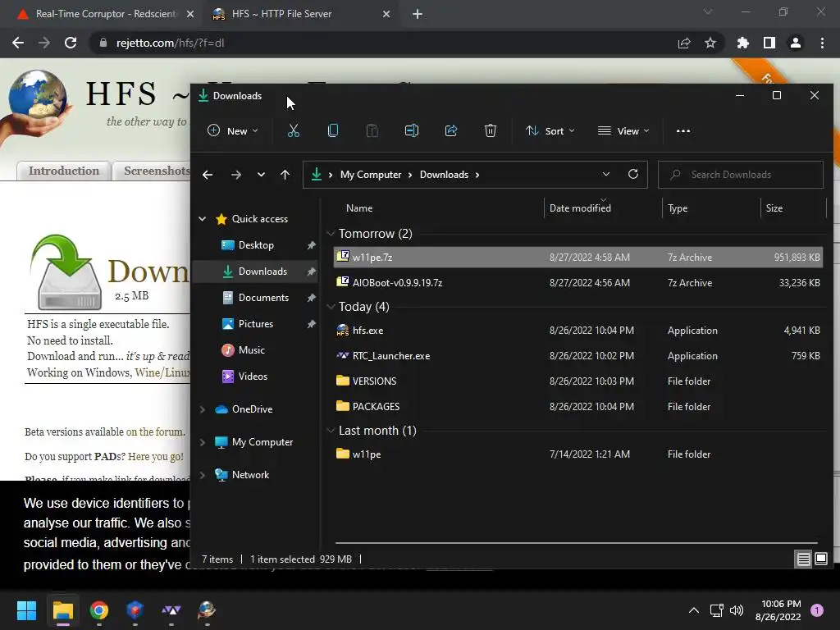Click the Paste icon in Explorer toolbar
Screen dimensions: 840x630
(372, 130)
